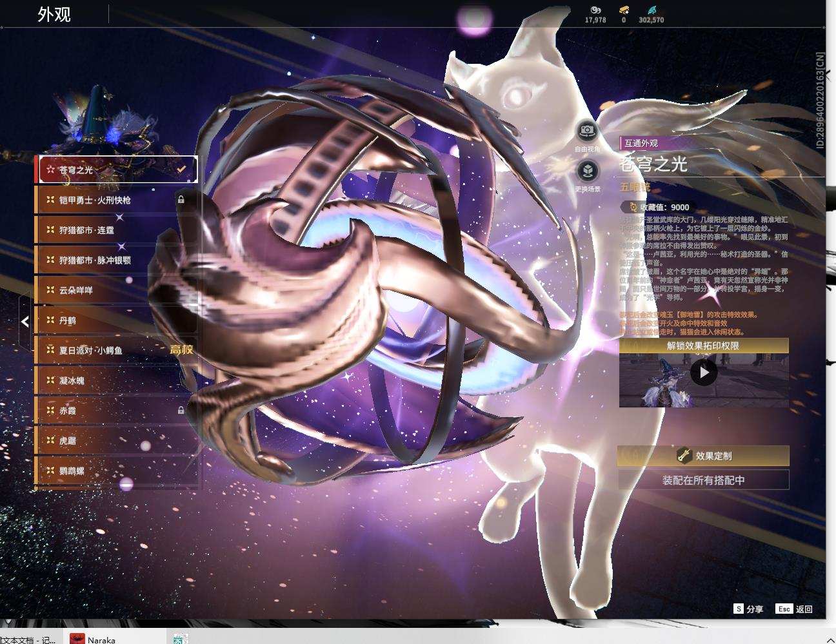836x644 pixels.
Task: Click the 高校 tag on 夏日派对·小鳄鱼
Action: click(181, 349)
